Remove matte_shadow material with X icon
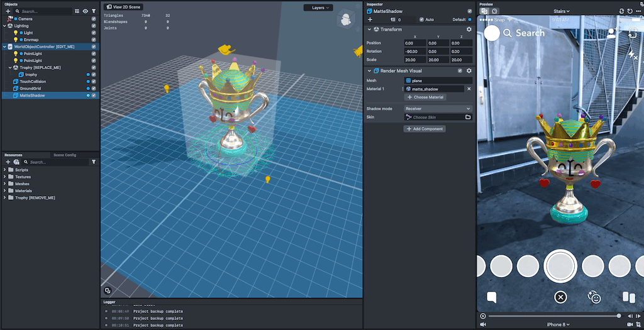 [469, 89]
